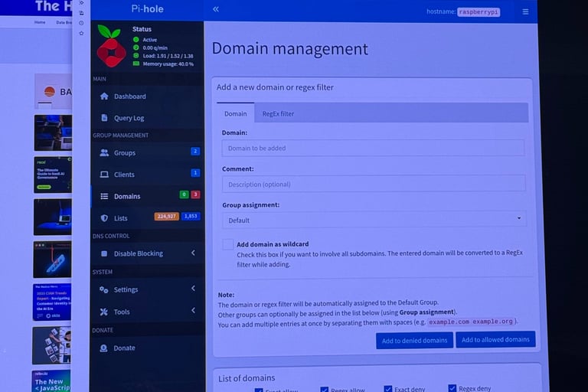The height and width of the screenshot is (392, 588).
Task: Click red Domains denied badge 3
Action: [195, 194]
